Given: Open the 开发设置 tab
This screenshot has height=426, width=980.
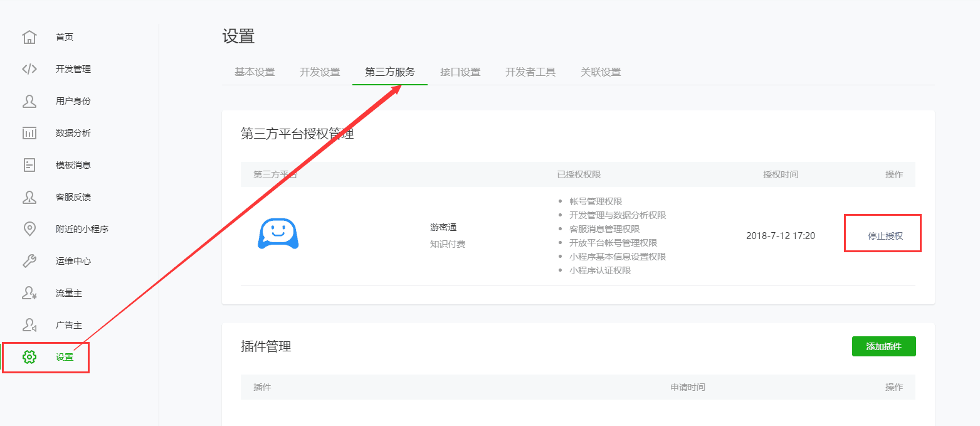Looking at the screenshot, I should click(320, 72).
